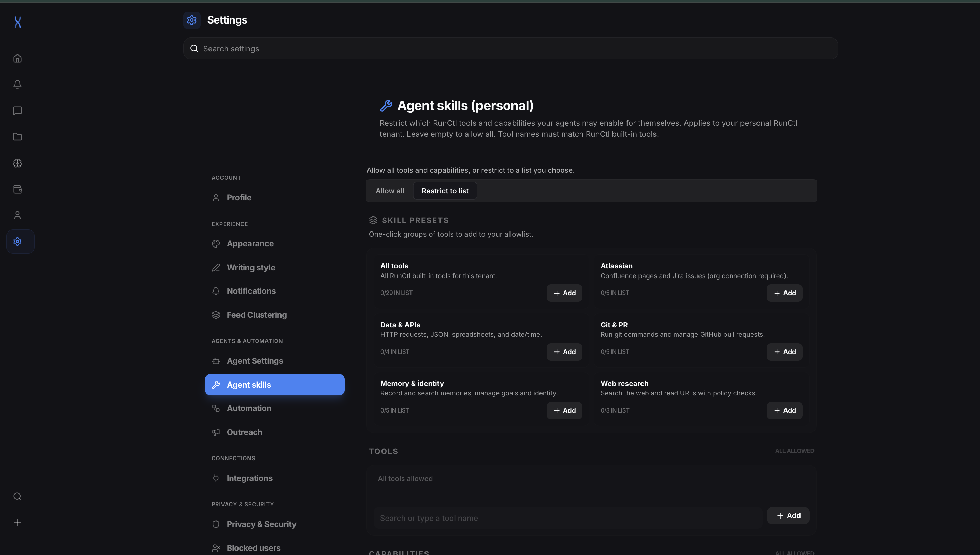Screen dimensions: 980x555
Task: Open the folder icon in left sidebar
Action: [17, 137]
